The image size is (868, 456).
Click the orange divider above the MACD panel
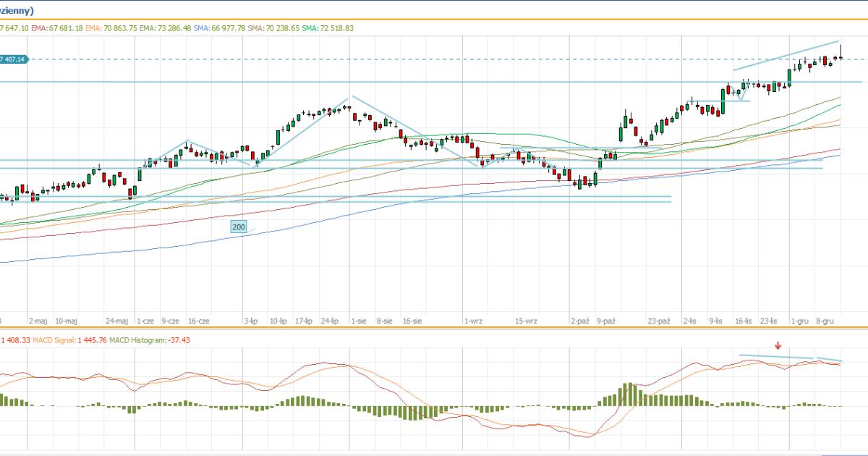(434, 328)
